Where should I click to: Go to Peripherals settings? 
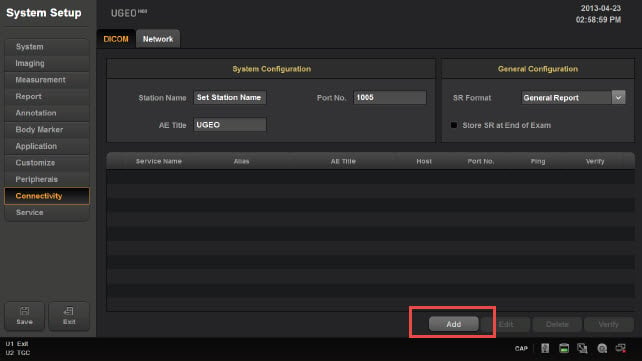click(47, 179)
